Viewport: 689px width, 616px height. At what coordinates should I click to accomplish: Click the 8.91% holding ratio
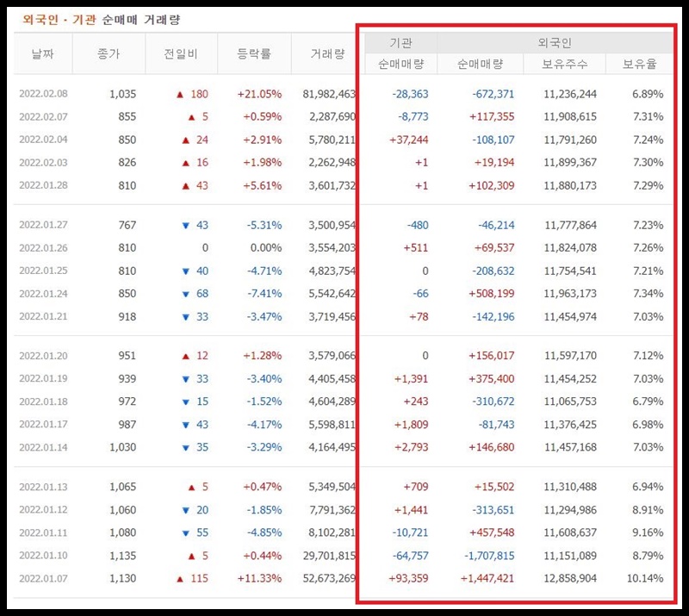[648, 509]
